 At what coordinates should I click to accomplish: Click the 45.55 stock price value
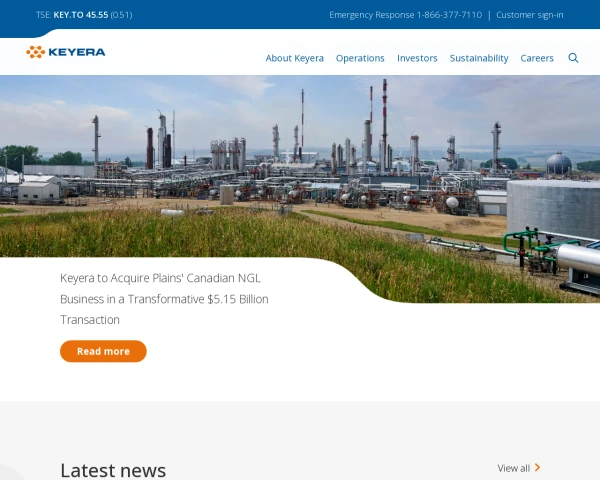(x=97, y=15)
